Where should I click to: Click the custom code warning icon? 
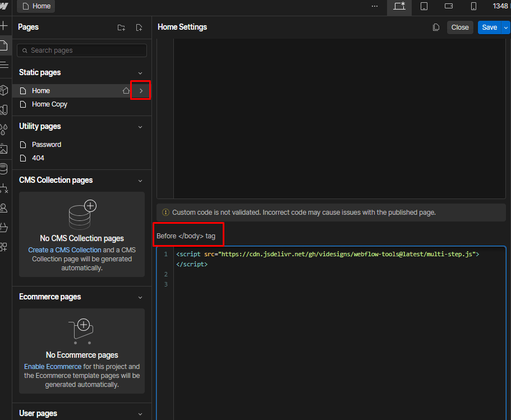[x=165, y=213]
